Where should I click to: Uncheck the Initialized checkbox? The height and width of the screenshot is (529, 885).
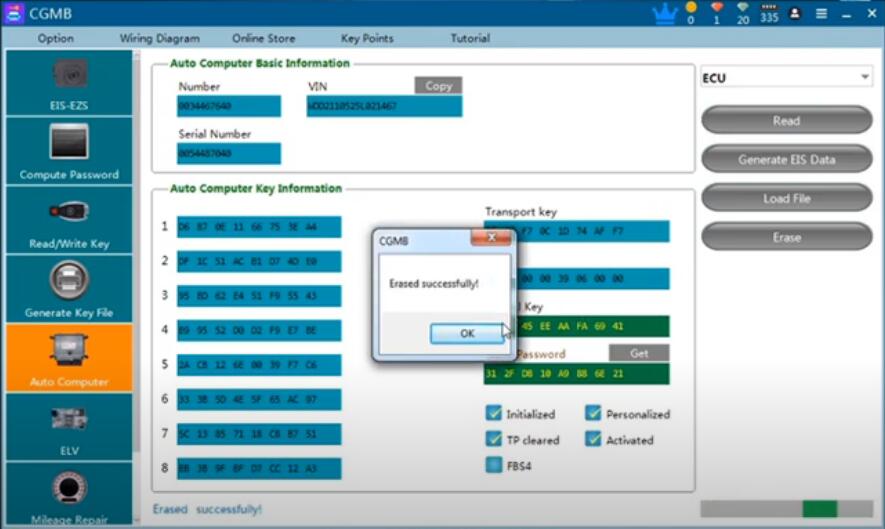(x=493, y=413)
